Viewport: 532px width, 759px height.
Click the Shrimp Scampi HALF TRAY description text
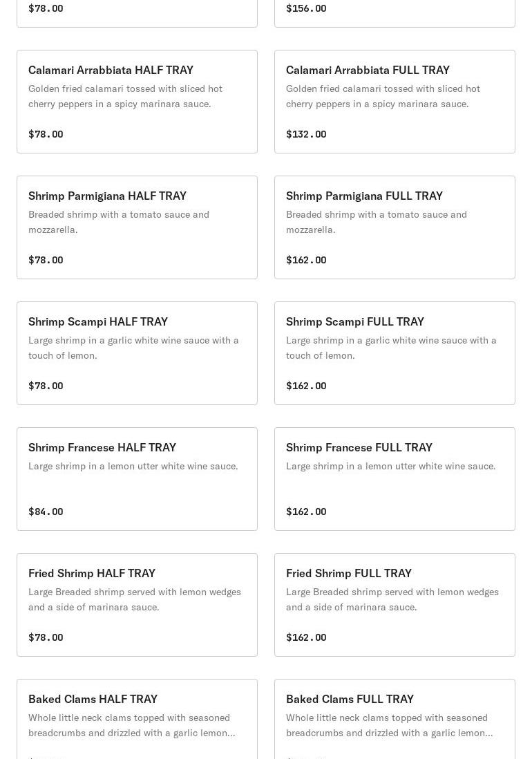click(x=133, y=348)
